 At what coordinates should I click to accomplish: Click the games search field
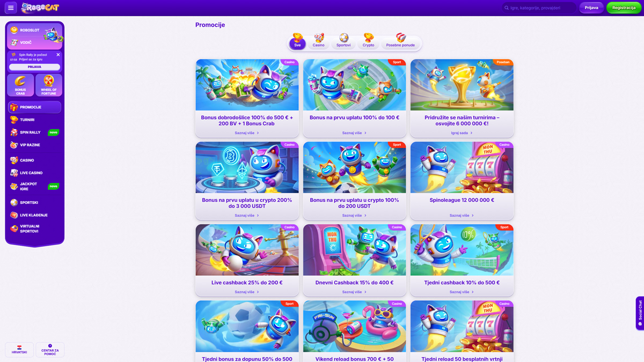click(x=539, y=8)
